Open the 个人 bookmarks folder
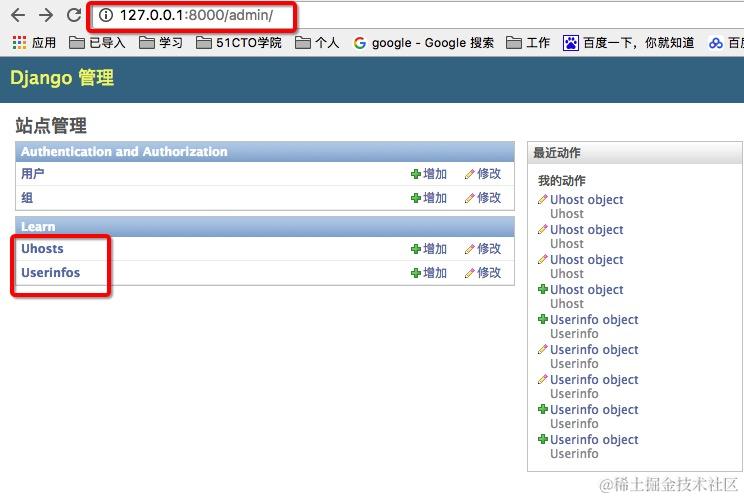The image size is (744, 499). [316, 43]
